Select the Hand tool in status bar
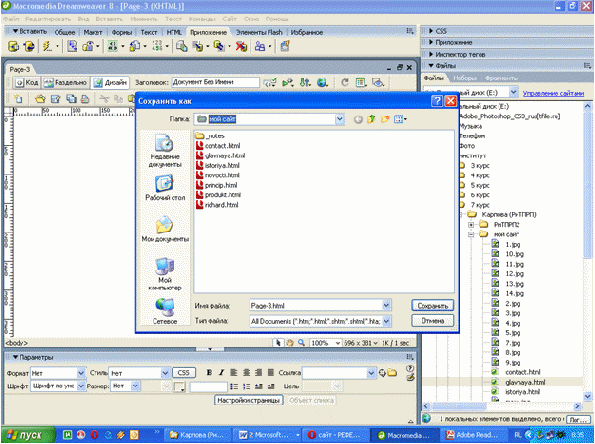595x444 pixels. click(290, 343)
